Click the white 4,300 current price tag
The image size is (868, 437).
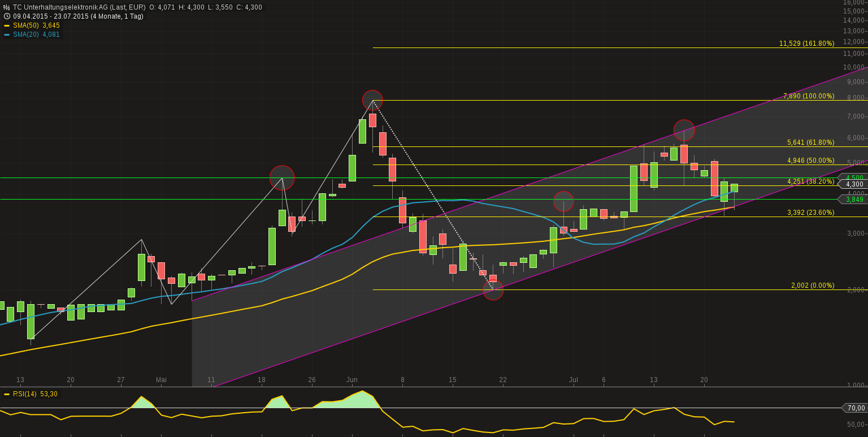point(854,184)
